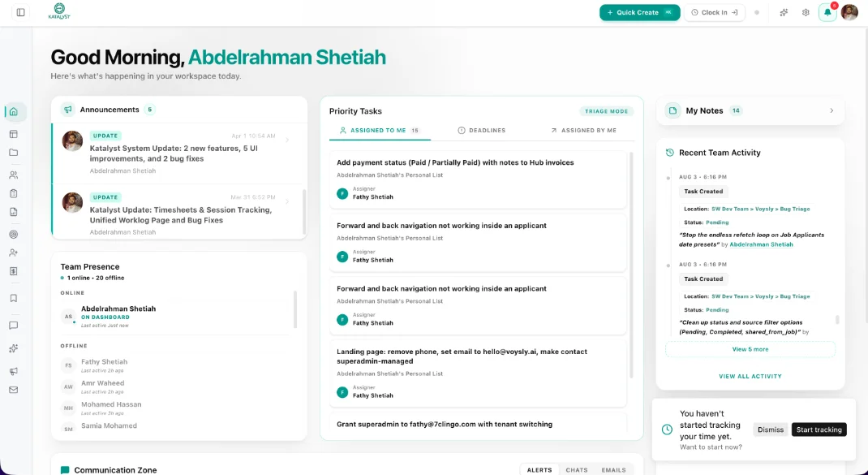Viewport: 868px width, 475px height.
Task: Open View All Activity link
Action: click(750, 376)
